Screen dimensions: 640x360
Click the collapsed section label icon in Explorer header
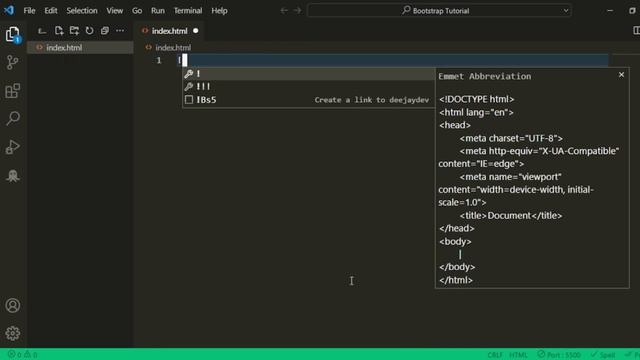(x=42, y=31)
